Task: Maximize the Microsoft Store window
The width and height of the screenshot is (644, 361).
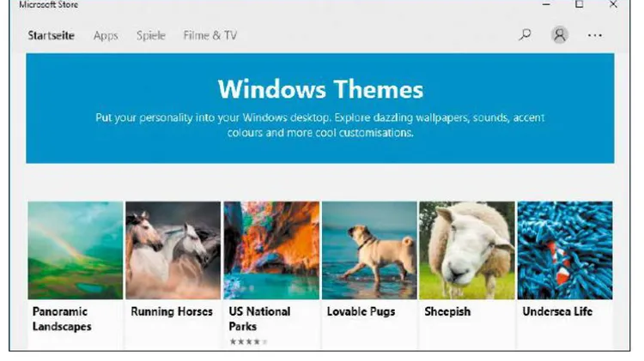Action: (579, 4)
